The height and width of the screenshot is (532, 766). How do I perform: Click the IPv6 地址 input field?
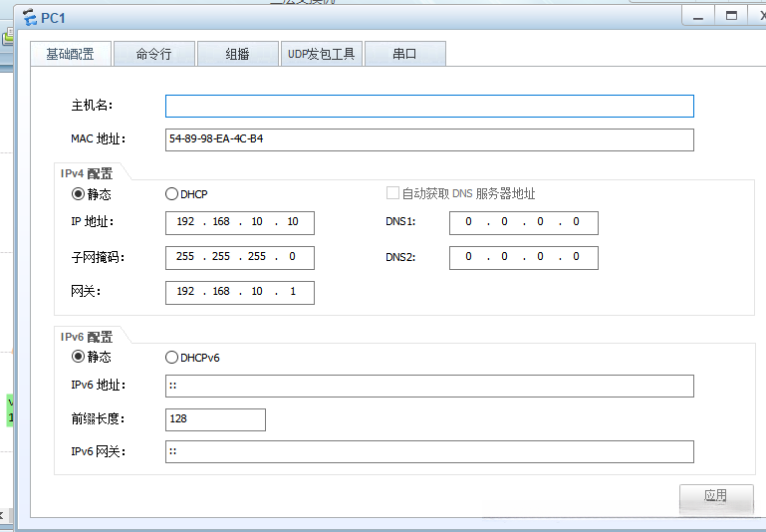(x=429, y=386)
